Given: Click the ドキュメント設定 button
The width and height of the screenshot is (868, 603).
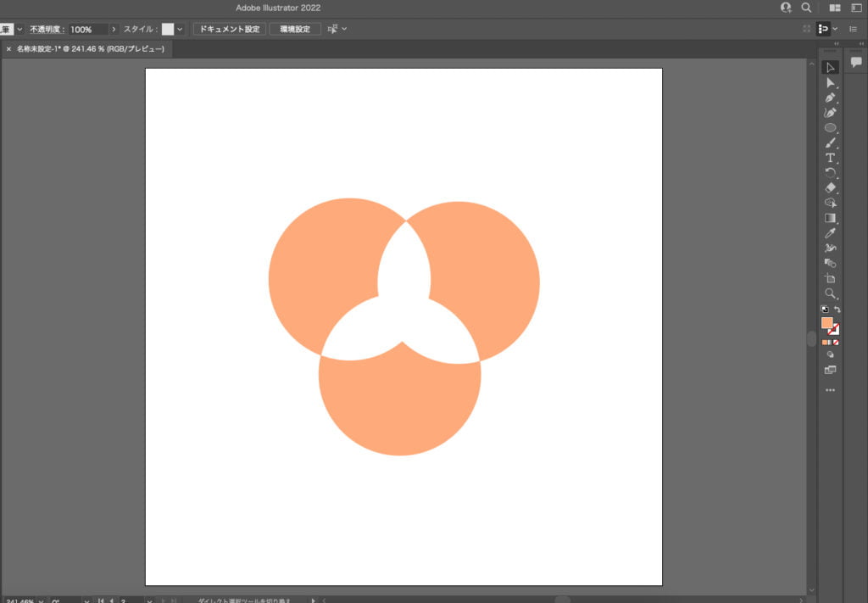Looking at the screenshot, I should click(229, 29).
